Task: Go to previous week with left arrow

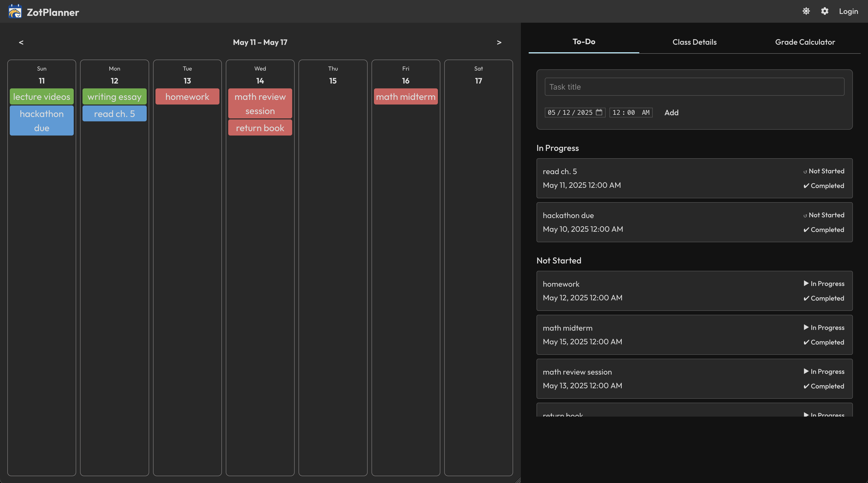Action: pyautogui.click(x=21, y=42)
